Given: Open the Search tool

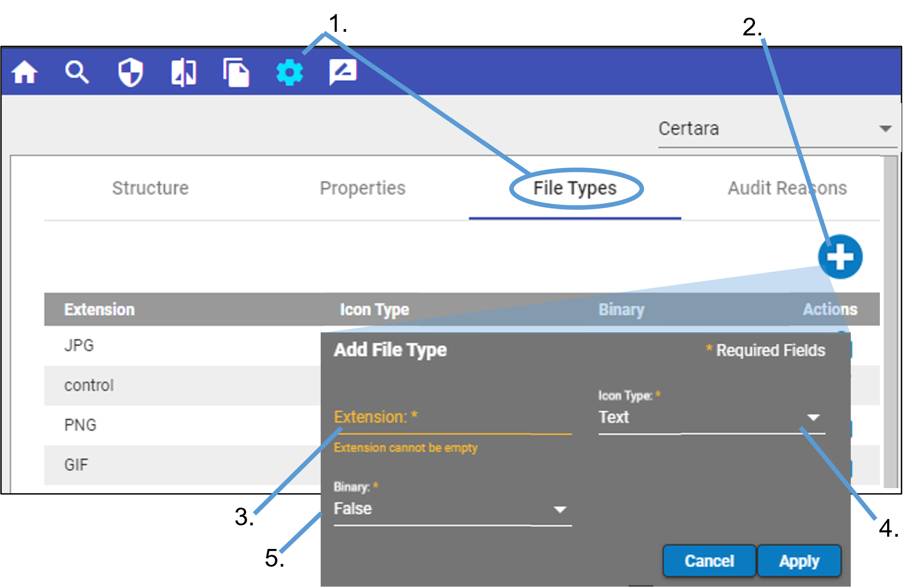Looking at the screenshot, I should pos(77,72).
